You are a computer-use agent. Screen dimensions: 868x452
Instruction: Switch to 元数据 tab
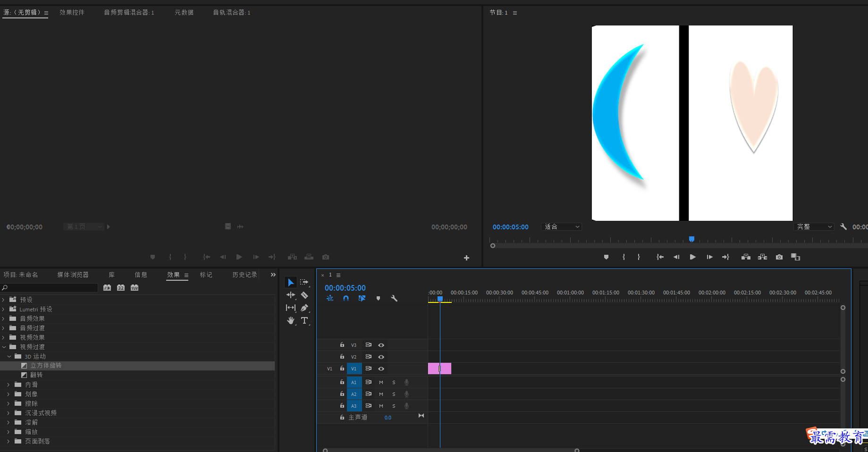pos(184,12)
